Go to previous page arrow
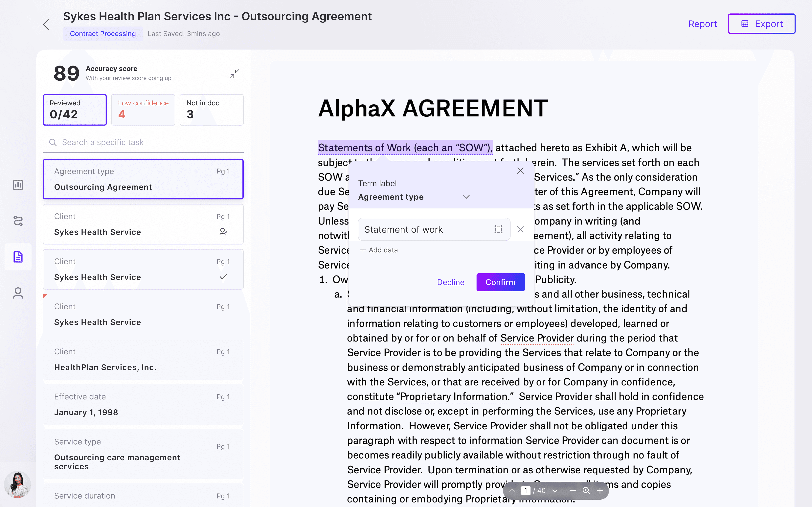 point(512,491)
